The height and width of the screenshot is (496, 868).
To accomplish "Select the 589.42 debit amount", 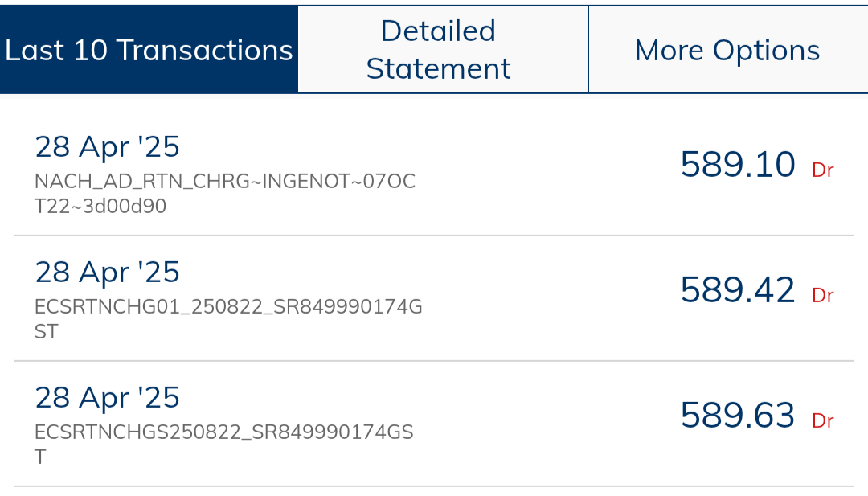I will coord(737,290).
